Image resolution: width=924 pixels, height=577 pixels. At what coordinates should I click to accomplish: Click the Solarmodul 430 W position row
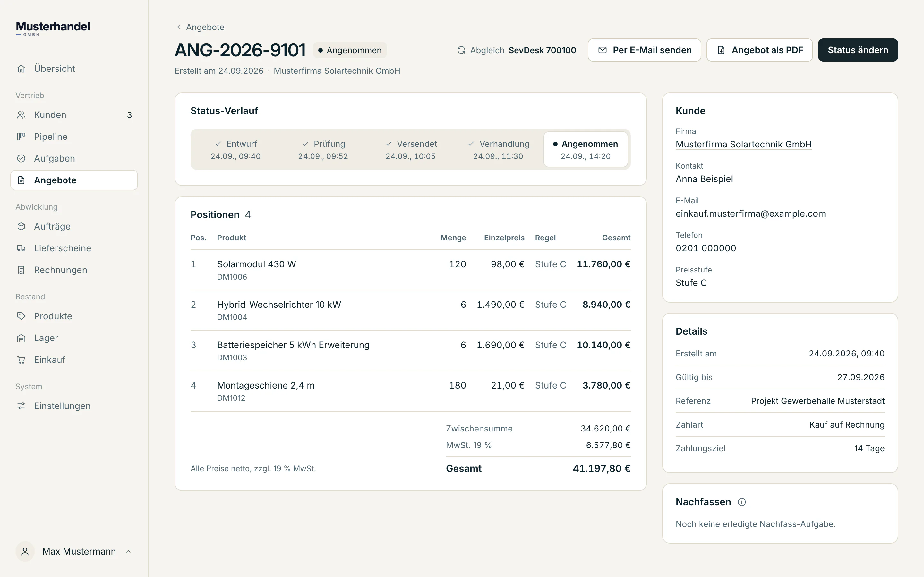pos(410,270)
